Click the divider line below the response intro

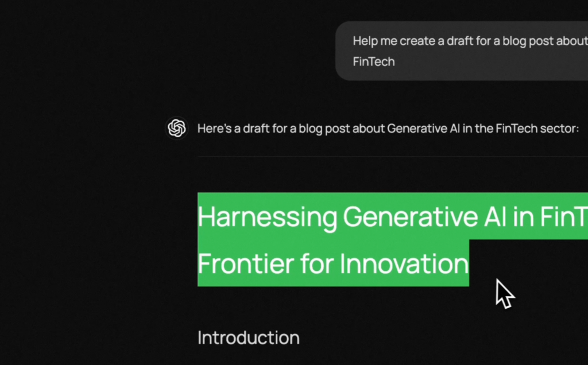tap(393, 156)
